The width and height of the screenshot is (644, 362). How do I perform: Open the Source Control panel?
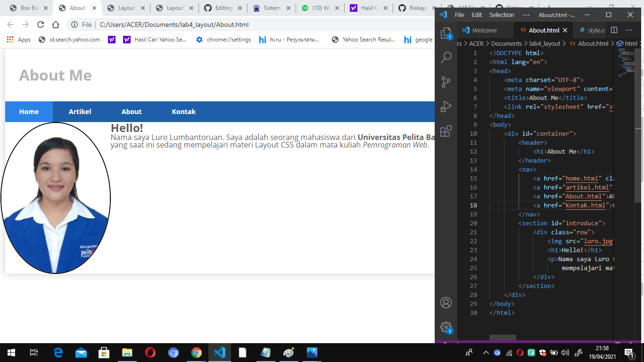(446, 82)
